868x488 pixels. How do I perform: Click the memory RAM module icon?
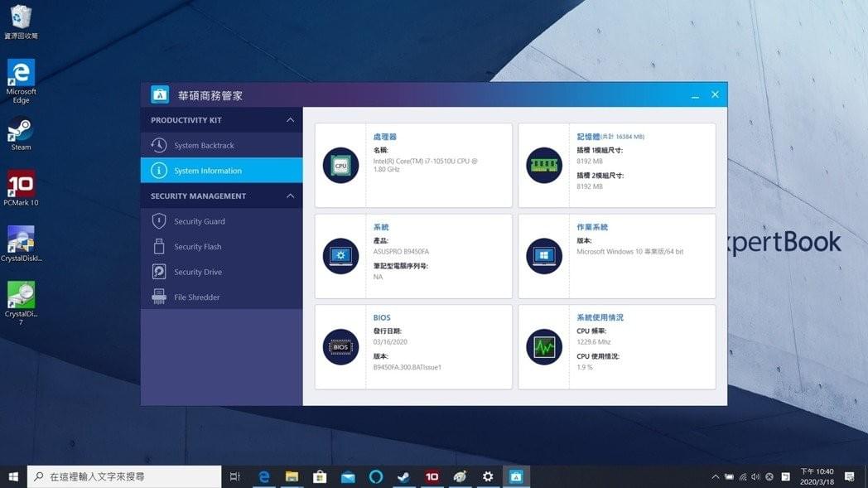tap(544, 165)
